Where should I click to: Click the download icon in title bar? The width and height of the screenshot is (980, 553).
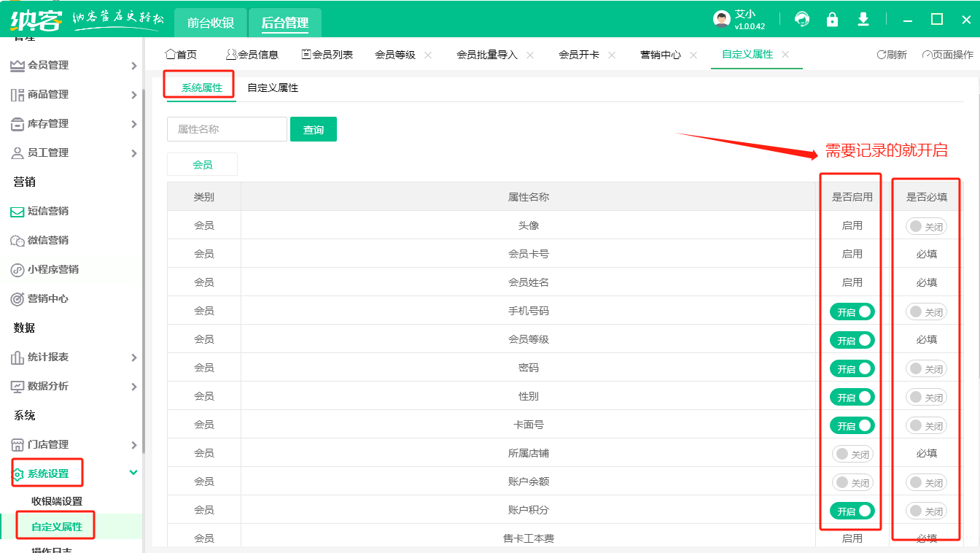pos(863,20)
